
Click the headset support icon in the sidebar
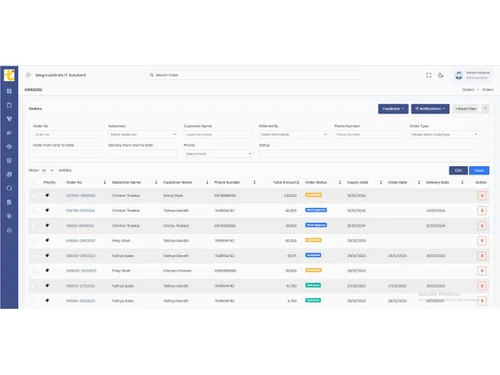(9, 188)
